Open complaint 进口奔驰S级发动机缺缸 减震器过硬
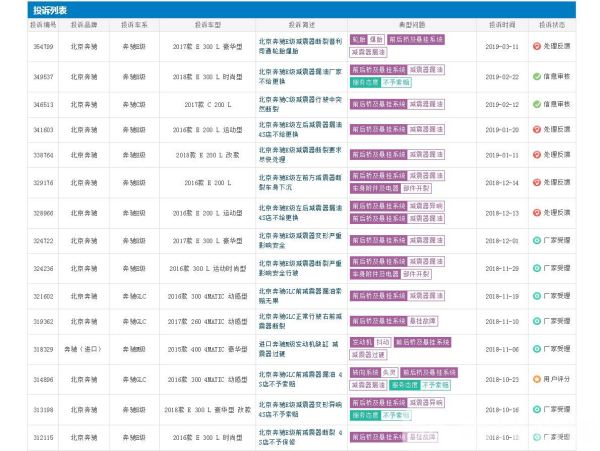Viewport: 600px width, 451px height. click(298, 349)
